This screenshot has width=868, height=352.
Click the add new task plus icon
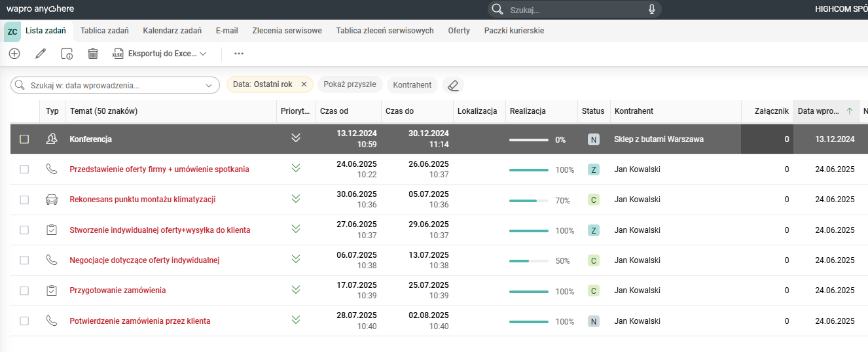point(14,54)
